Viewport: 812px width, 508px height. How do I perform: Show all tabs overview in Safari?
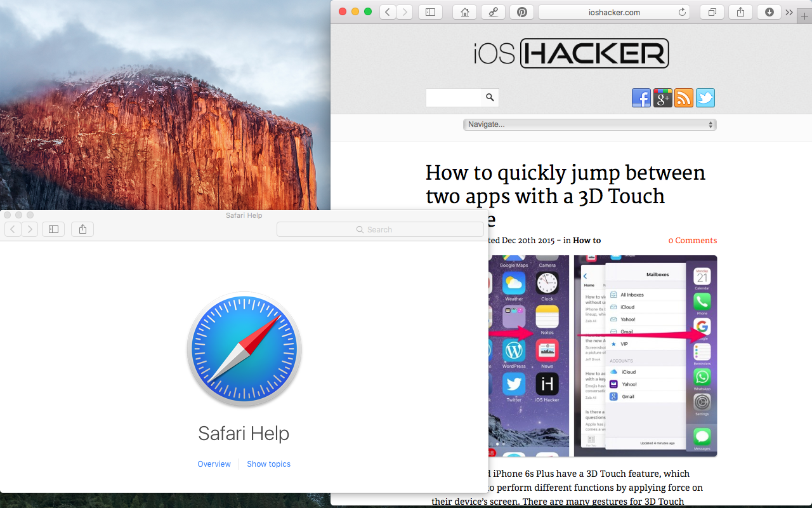click(712, 12)
